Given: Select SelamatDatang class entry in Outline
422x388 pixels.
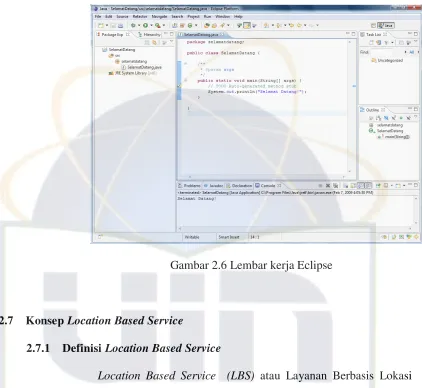Looking at the screenshot, I should pyautogui.click(x=386, y=131).
